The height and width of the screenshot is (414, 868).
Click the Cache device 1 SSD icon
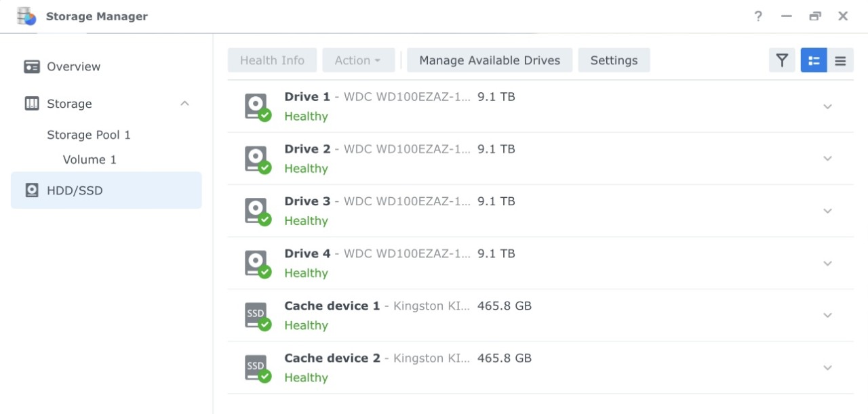coord(256,314)
